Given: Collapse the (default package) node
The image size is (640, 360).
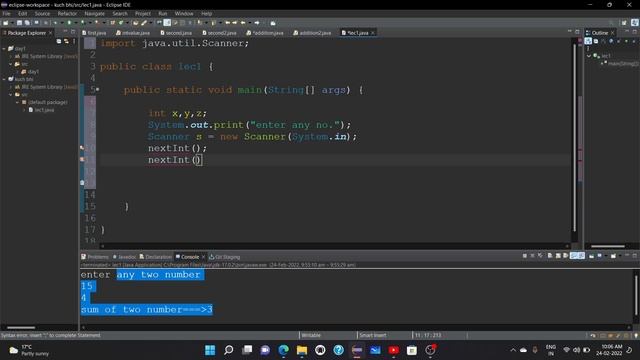Looking at the screenshot, I should [x=18, y=102].
